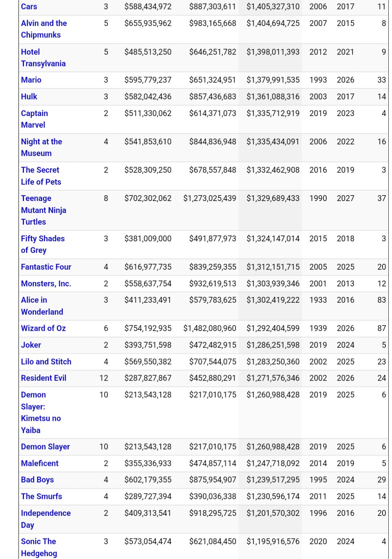Open the Resident Evil franchise page
Image resolution: width=392 pixels, height=559 pixels.
pos(44,378)
